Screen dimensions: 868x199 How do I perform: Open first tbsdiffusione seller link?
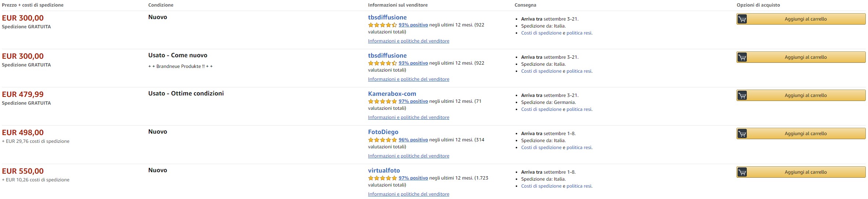[387, 17]
